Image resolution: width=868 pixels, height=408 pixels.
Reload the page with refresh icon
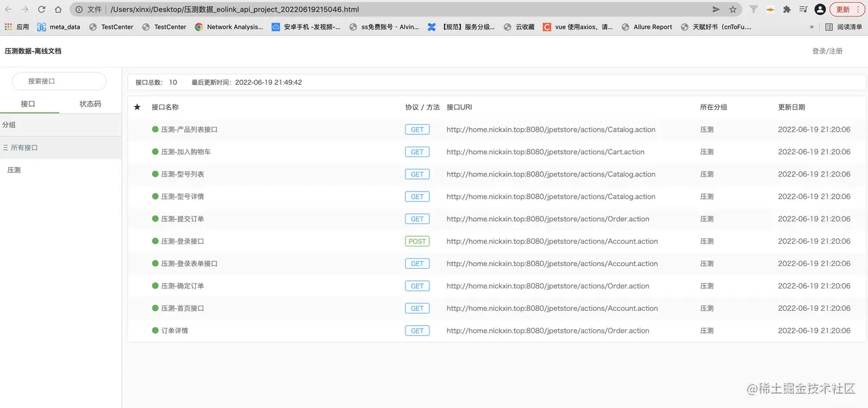point(41,10)
